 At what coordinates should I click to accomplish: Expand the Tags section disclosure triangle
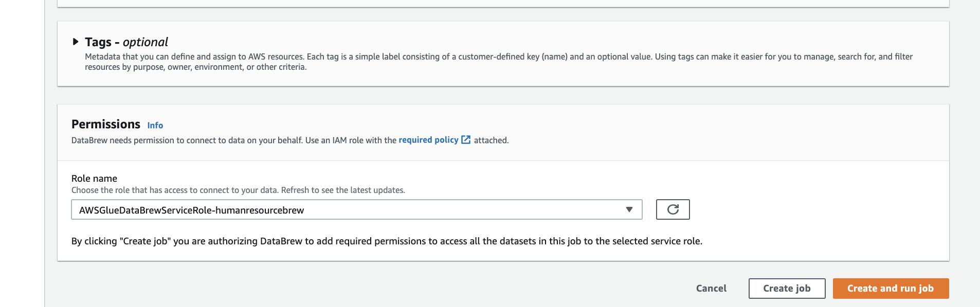(76, 42)
